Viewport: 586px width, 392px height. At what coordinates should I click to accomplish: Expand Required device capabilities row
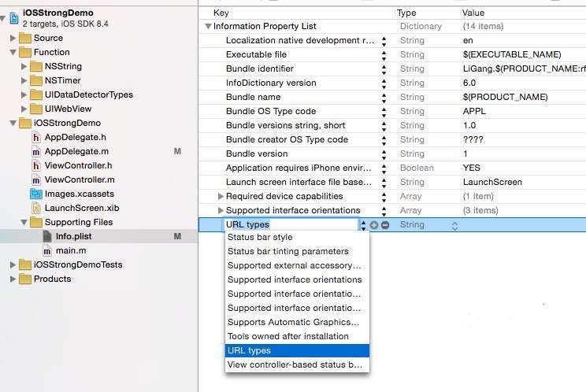pyautogui.click(x=221, y=196)
